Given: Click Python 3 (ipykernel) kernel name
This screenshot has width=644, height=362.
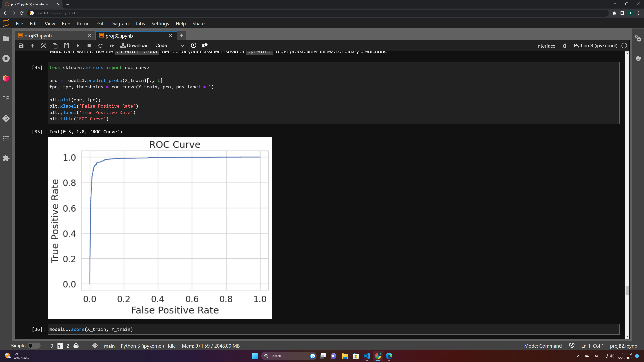Looking at the screenshot, I should click(x=595, y=46).
